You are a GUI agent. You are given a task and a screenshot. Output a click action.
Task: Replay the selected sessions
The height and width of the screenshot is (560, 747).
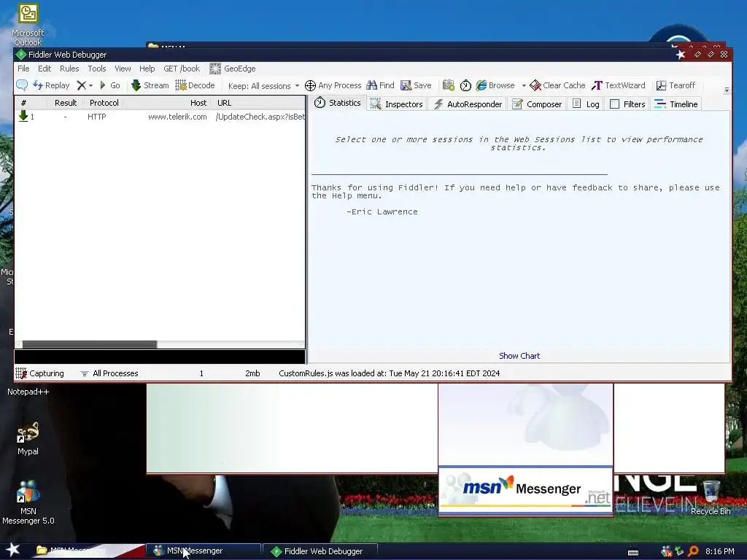tap(51, 85)
